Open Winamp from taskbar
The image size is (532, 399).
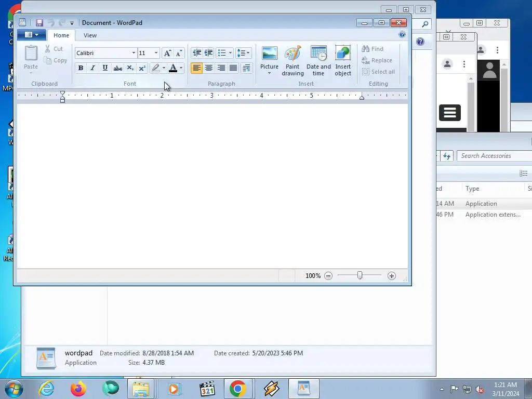(x=271, y=389)
